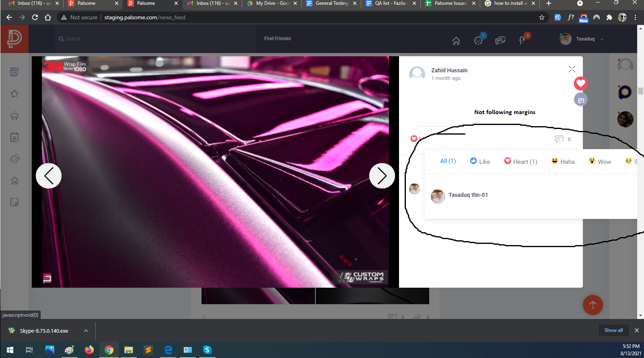This screenshot has height=358, width=644.
Task: Click the red heart reaction button
Action: click(580, 84)
